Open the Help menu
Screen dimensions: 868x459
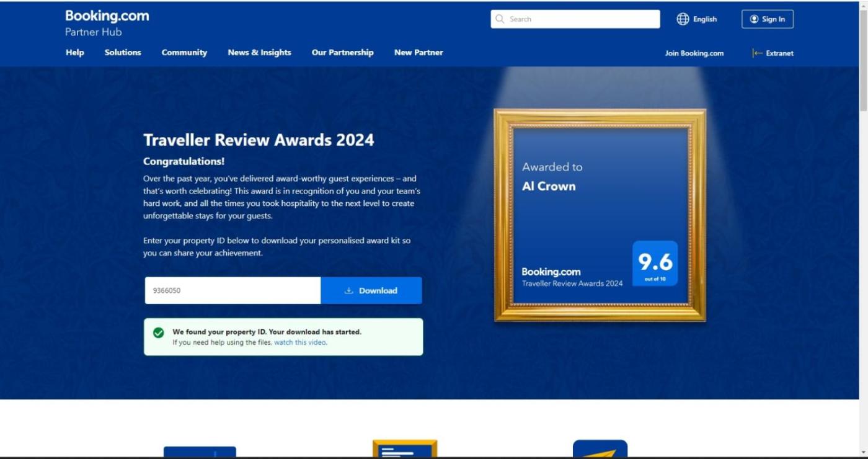75,53
